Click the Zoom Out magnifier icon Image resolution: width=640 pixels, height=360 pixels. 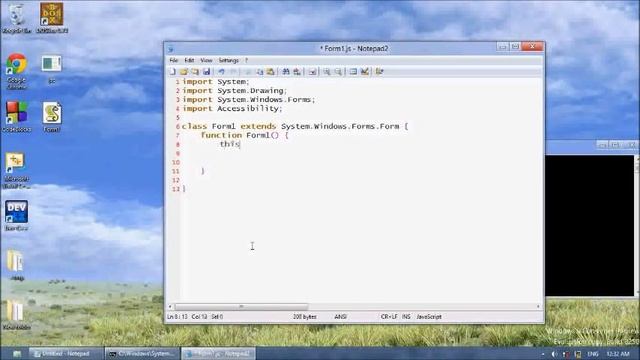338,72
